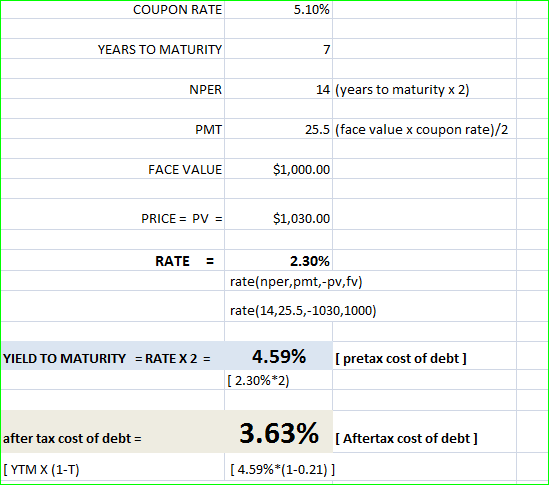Select the NPER value 14

[323, 90]
